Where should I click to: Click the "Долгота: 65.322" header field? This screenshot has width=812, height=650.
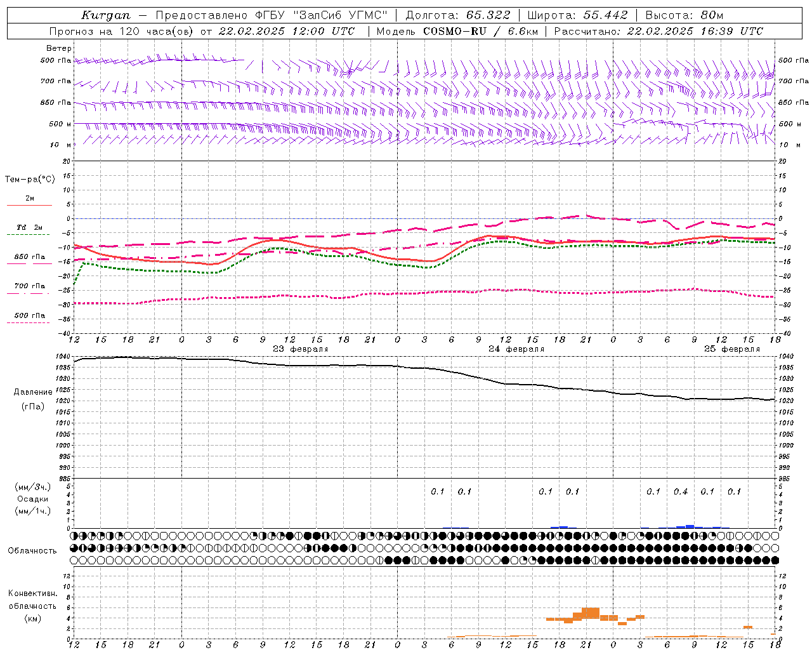point(457,15)
